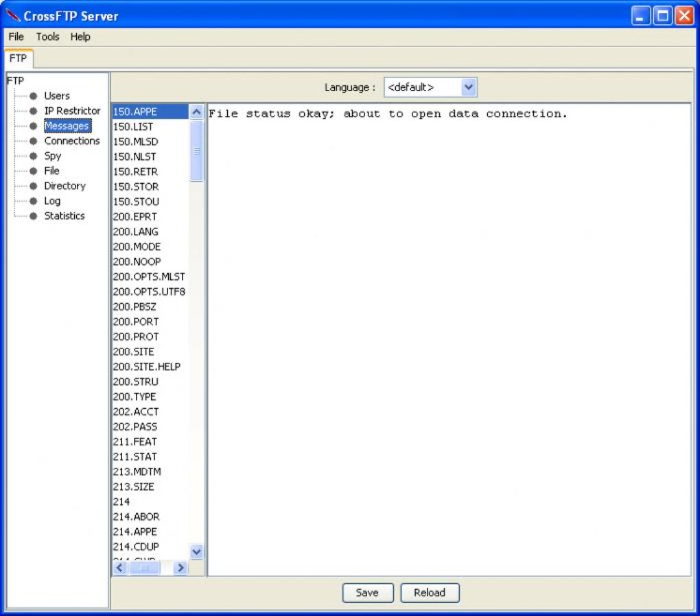Select the File settings entry

(53, 171)
